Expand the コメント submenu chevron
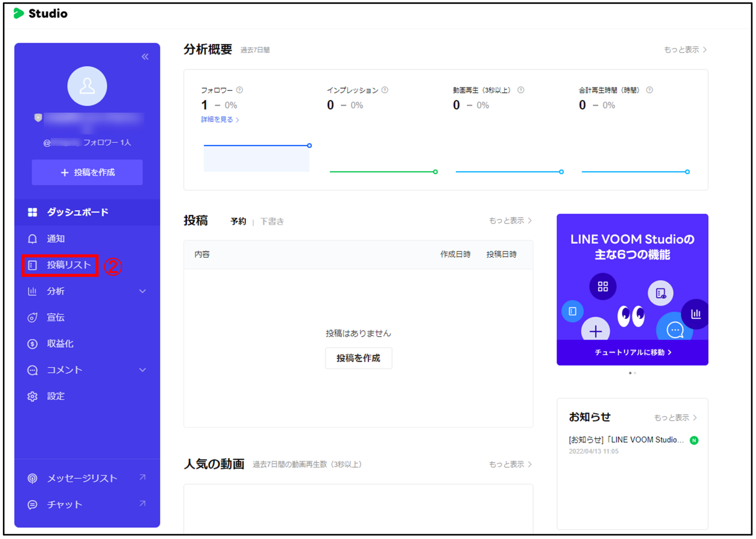 [143, 370]
